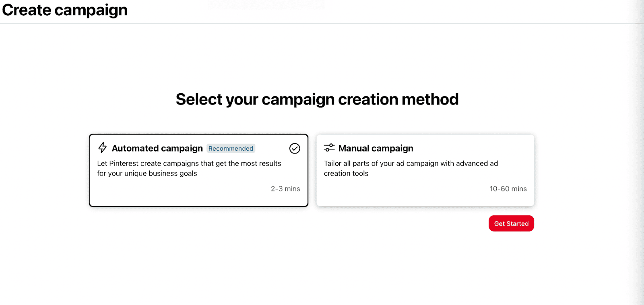Click the 'Tailor all parts' description text
The width and height of the screenshot is (644, 305).
click(411, 164)
